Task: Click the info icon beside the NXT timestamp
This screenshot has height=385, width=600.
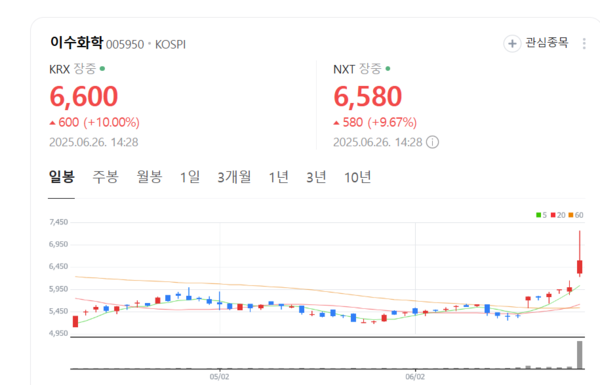Action: click(432, 142)
